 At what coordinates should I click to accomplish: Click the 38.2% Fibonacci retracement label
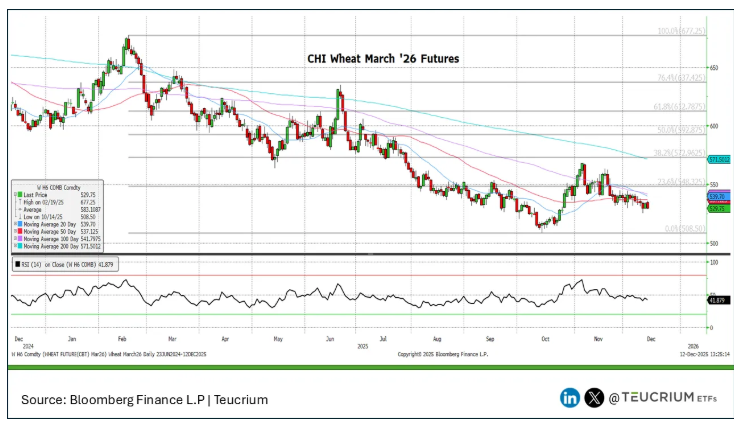[x=681, y=153]
